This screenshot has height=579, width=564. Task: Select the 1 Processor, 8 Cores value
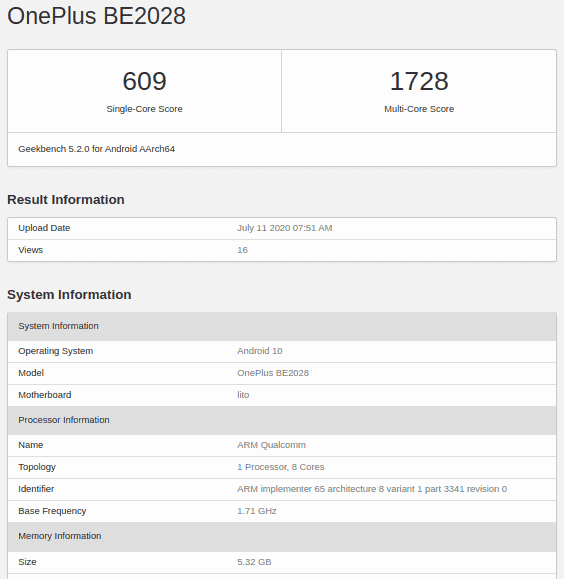[281, 467]
